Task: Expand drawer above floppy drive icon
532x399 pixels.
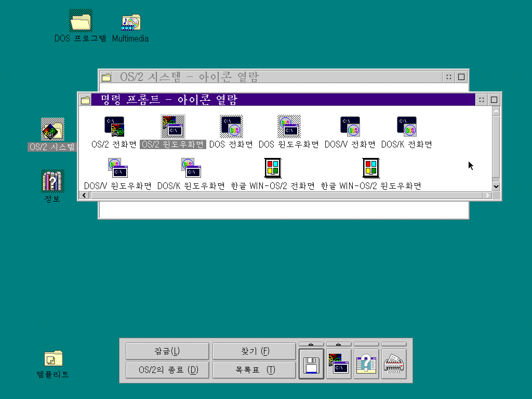Action: [x=312, y=344]
